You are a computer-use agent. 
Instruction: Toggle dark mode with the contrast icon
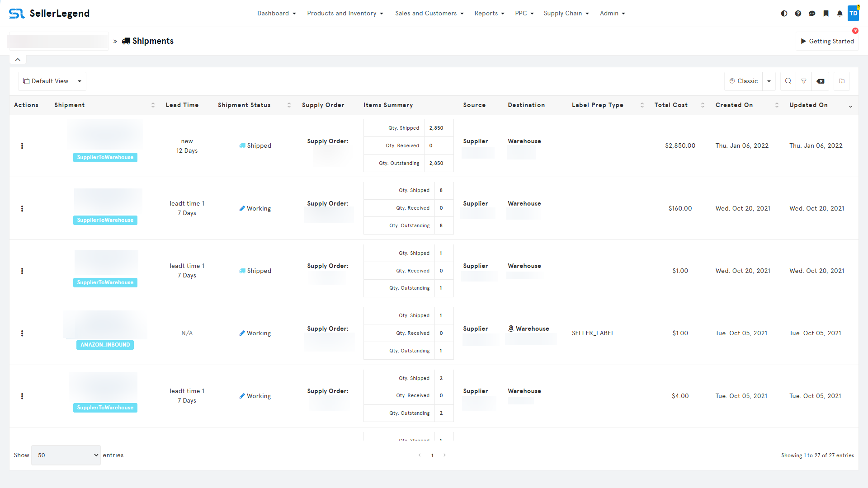click(x=784, y=13)
